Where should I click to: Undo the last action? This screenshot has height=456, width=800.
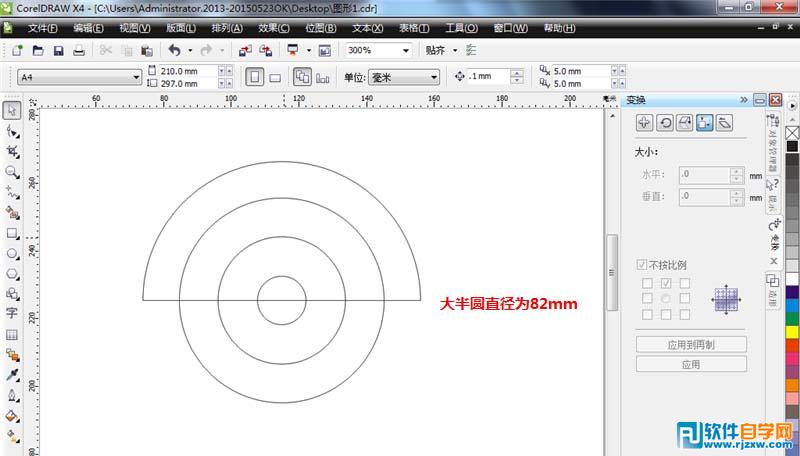(175, 50)
